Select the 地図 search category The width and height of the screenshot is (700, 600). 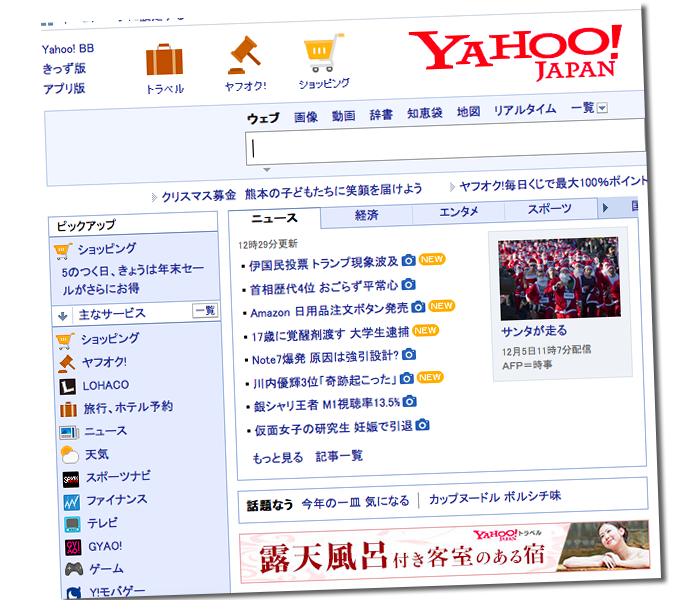click(x=468, y=111)
